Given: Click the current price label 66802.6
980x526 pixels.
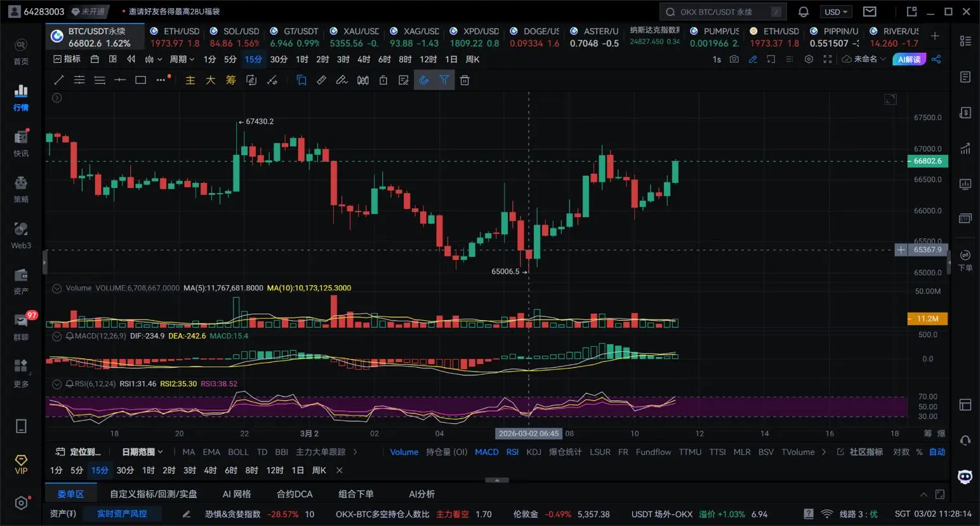Looking at the screenshot, I should coord(927,161).
